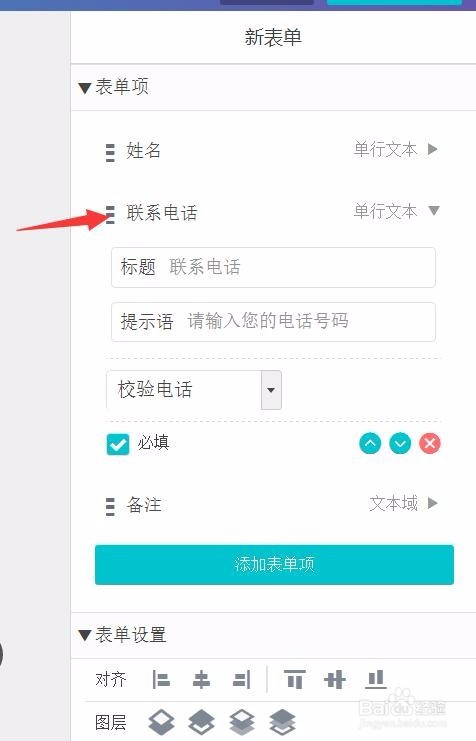The width and height of the screenshot is (476, 741).
Task: Click the align right icon
Action: [242, 680]
